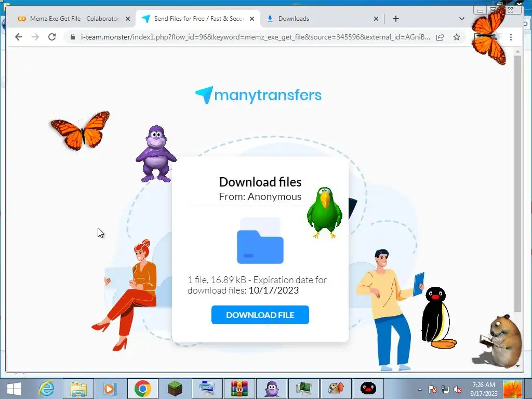
Task: Open WinRAR from the taskbar
Action: pyautogui.click(x=239, y=389)
